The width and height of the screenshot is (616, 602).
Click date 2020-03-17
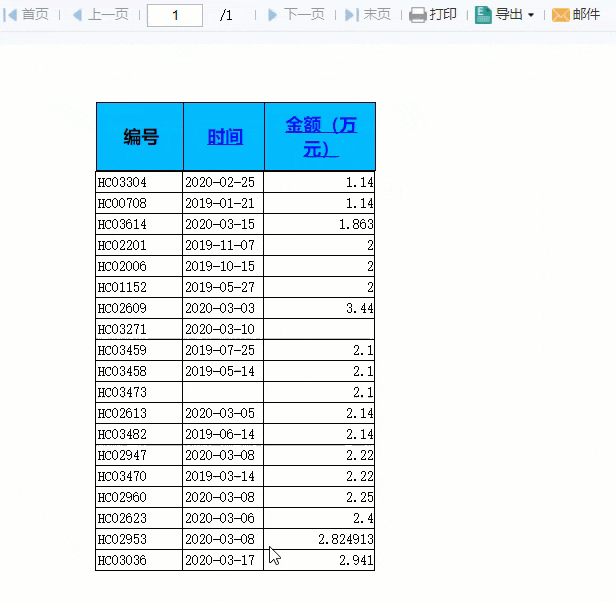click(220, 560)
